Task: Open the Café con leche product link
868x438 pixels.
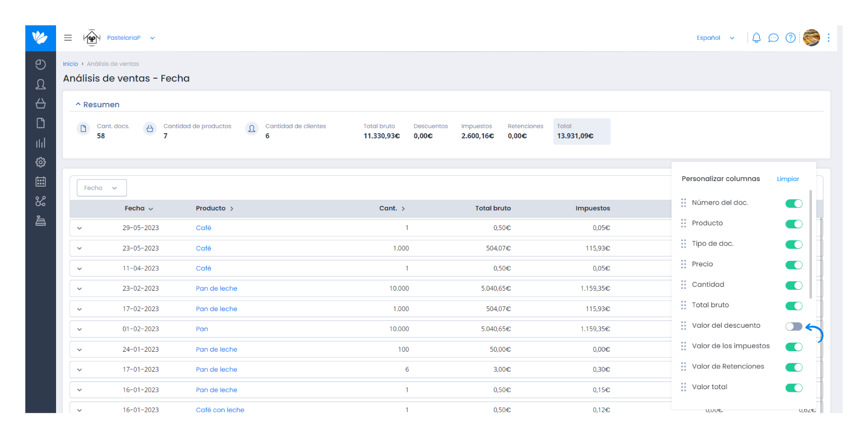Action: (220, 410)
